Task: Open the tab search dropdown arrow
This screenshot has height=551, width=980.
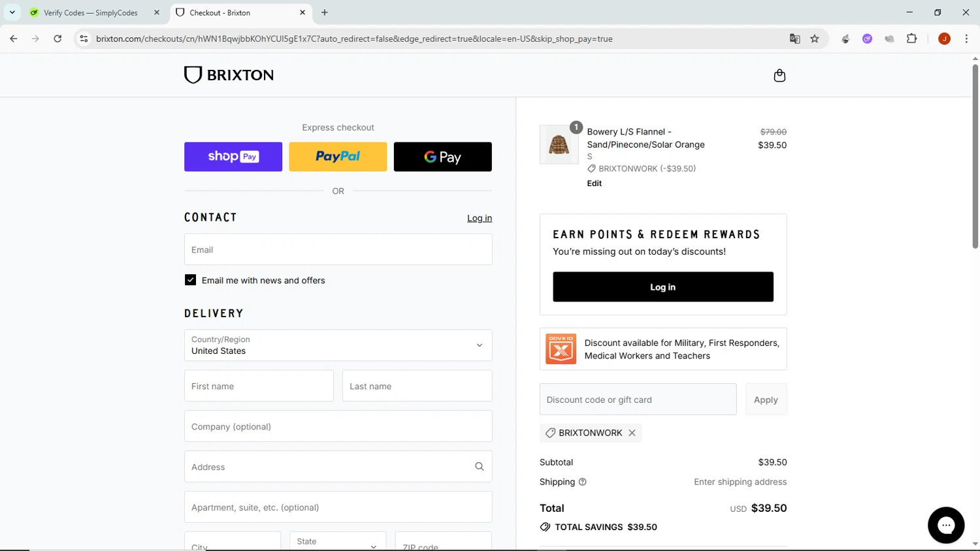Action: click(12, 12)
